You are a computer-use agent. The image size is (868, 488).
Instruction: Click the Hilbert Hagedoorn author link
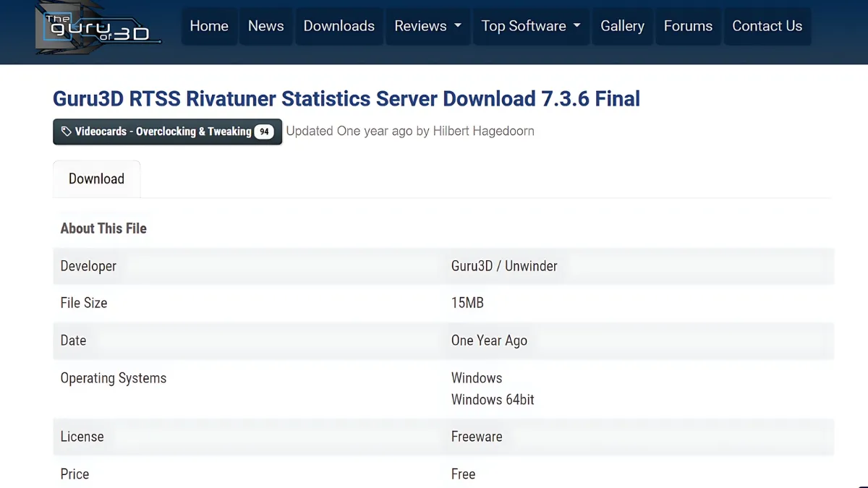[x=483, y=131]
